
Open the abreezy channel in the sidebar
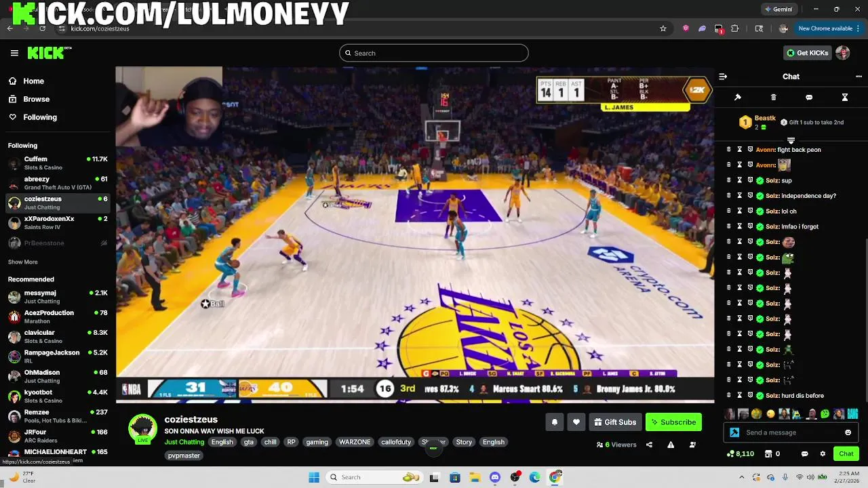coord(58,183)
